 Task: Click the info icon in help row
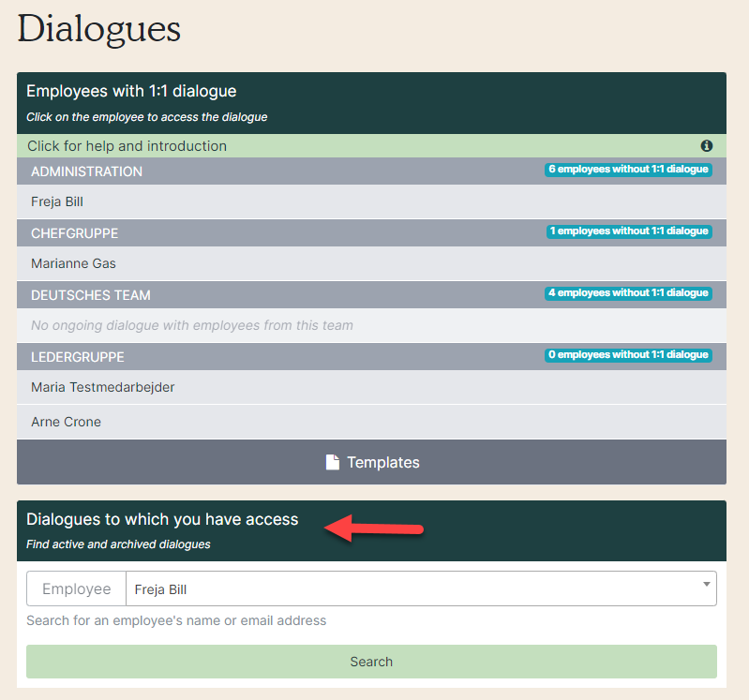(x=707, y=146)
